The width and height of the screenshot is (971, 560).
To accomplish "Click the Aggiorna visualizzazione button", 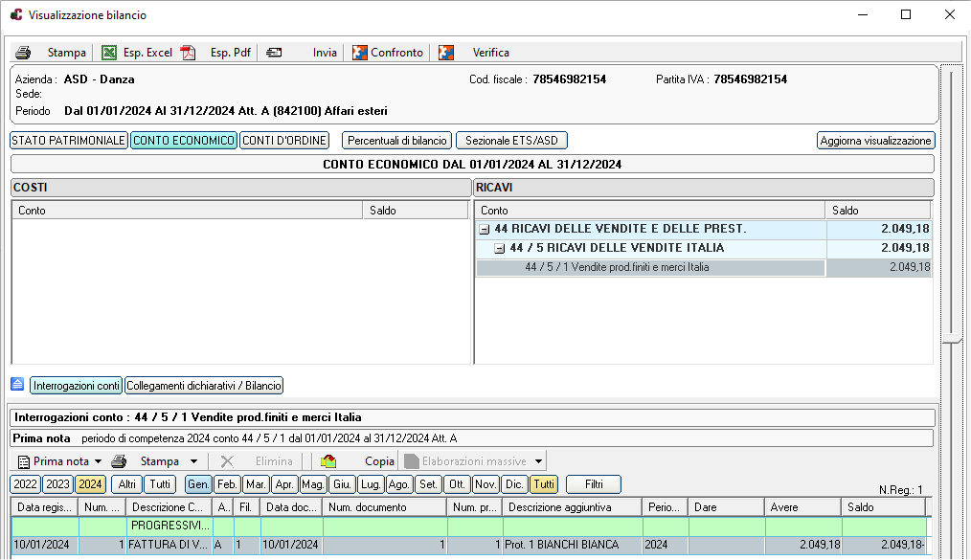I will (875, 141).
